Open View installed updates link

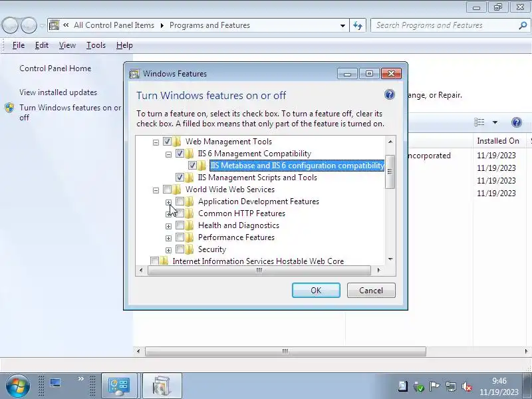pos(58,92)
